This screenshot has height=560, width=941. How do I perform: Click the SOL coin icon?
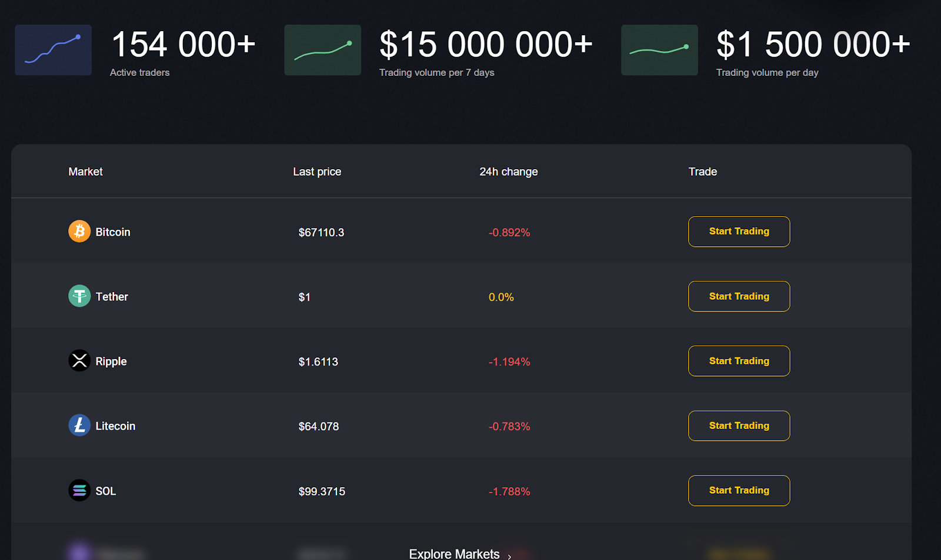79,490
